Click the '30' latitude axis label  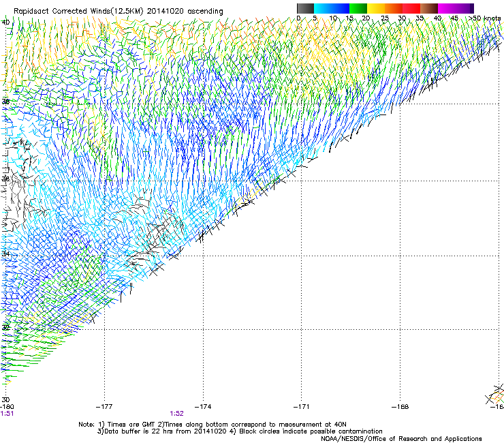pos(5,399)
